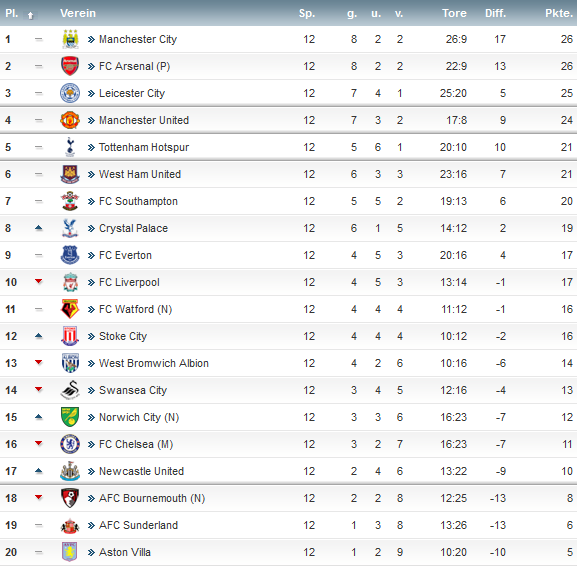Open the AFC Bournemouth (N) link
The height and width of the screenshot is (566, 577).
click(152, 498)
